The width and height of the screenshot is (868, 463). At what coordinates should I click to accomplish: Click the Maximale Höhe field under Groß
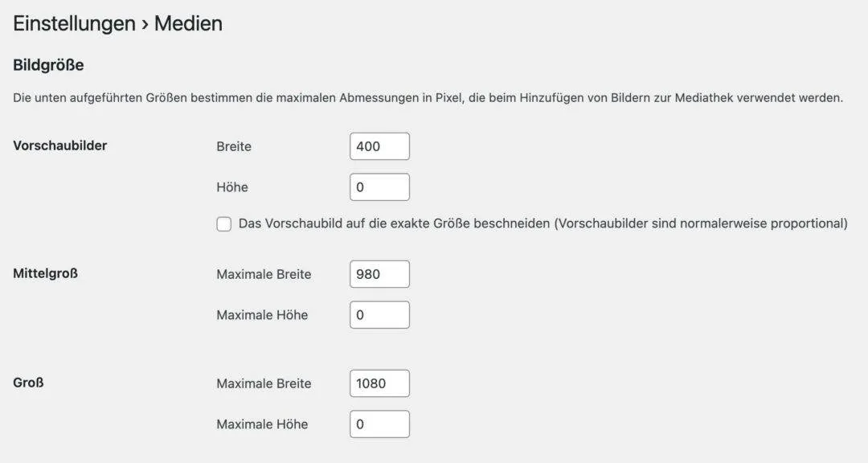379,424
